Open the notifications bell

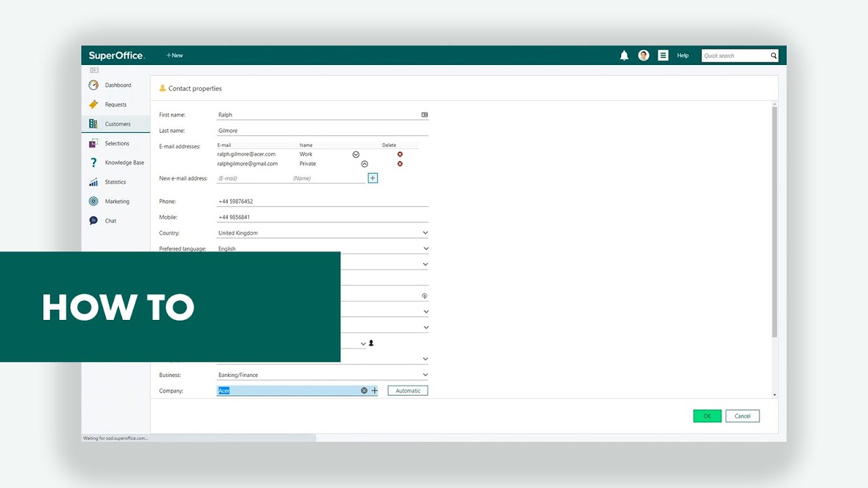point(624,56)
